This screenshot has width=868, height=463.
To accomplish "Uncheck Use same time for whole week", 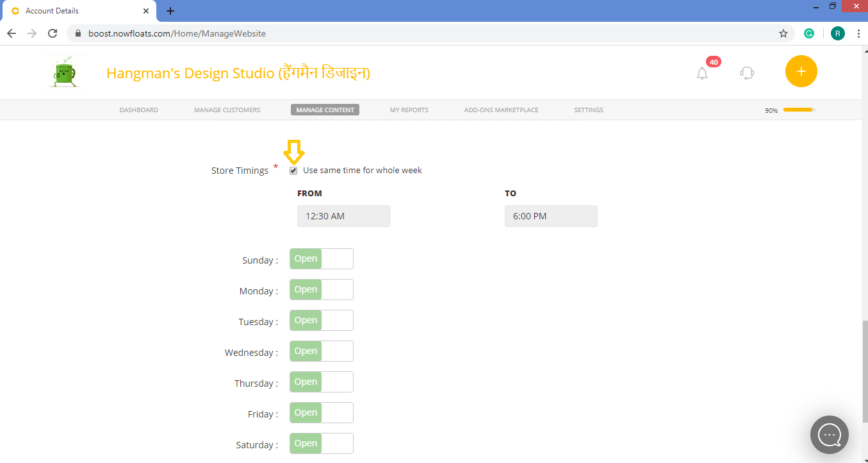I will [x=293, y=171].
